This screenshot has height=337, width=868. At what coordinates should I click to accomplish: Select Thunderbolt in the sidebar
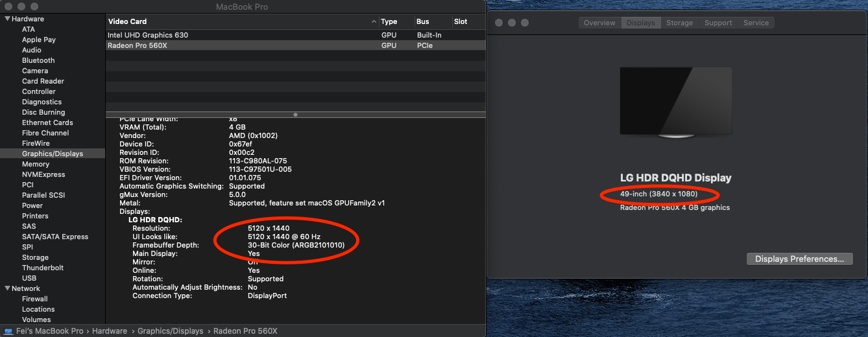click(43, 268)
